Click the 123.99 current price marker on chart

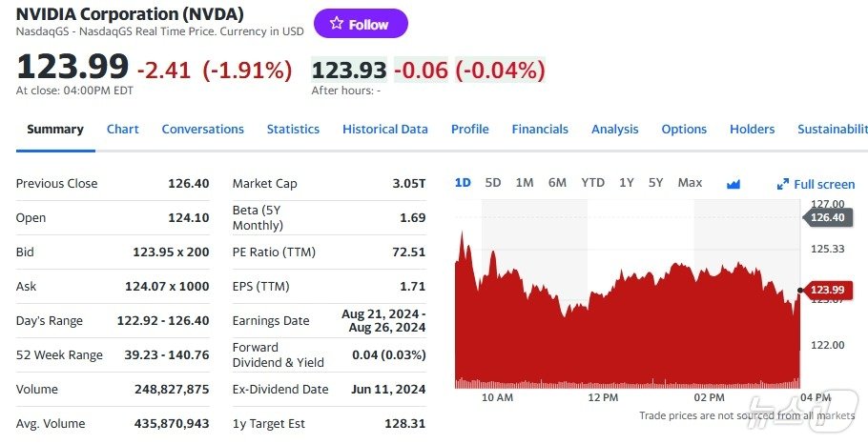click(x=826, y=290)
